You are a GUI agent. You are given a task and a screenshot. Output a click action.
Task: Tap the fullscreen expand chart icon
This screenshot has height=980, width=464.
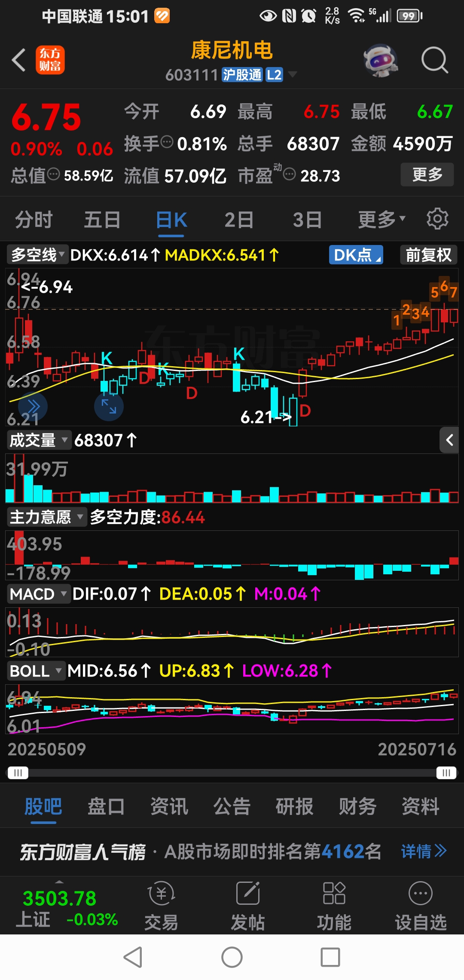point(109,406)
